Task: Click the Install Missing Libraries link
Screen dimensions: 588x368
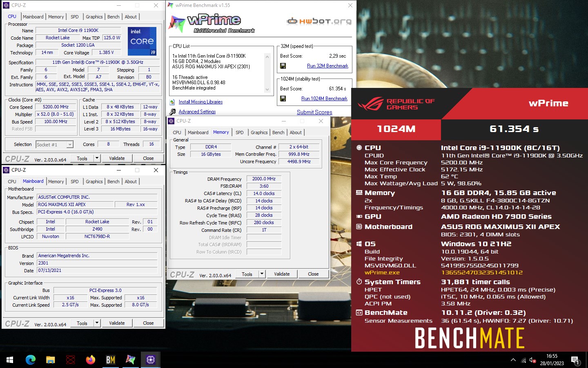Action: (x=200, y=102)
